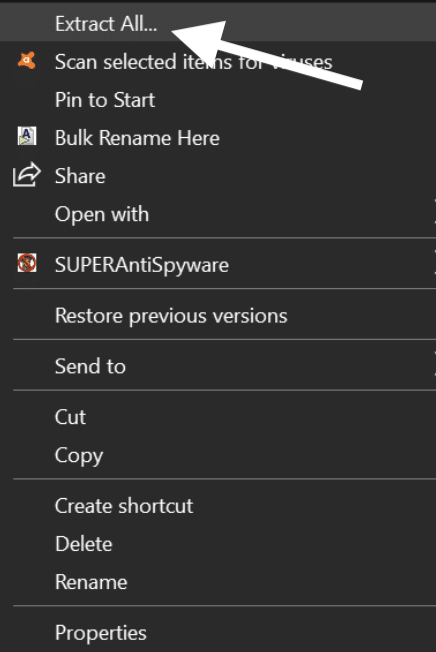Rename the selected item
Image resolution: width=436 pixels, height=652 pixels.
point(91,582)
